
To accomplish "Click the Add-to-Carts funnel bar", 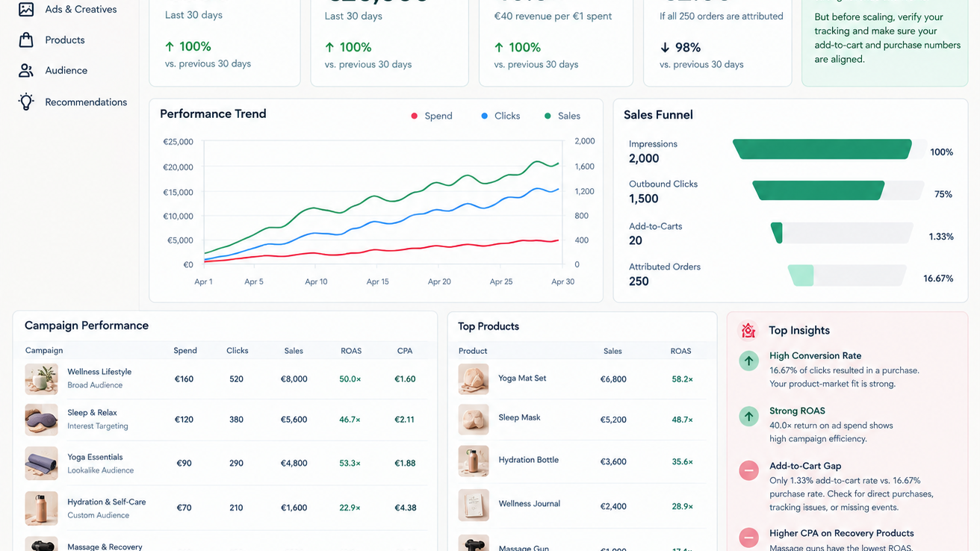I will tap(777, 233).
